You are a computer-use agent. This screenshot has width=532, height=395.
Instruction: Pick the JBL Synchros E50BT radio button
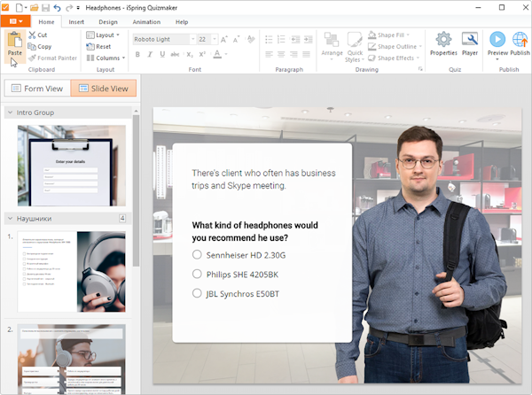tap(197, 293)
